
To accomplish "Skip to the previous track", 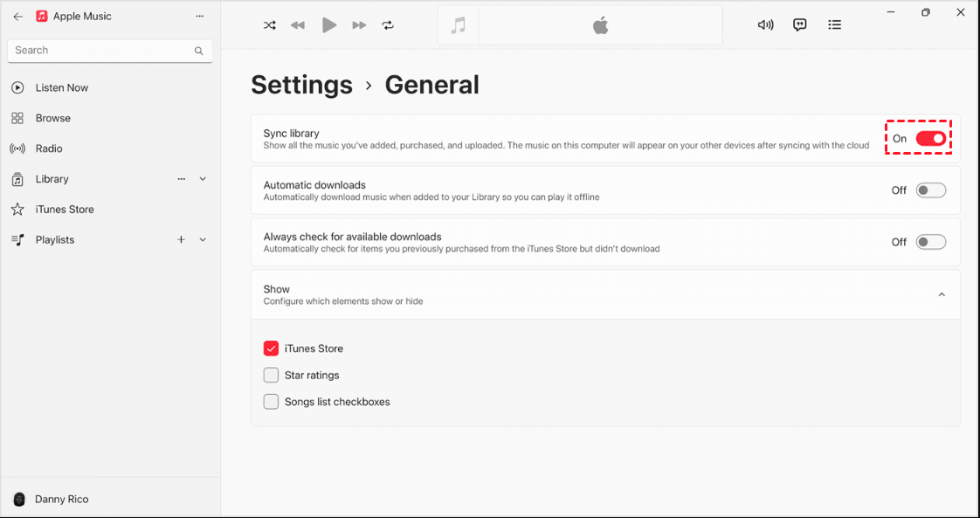I will coord(298,25).
